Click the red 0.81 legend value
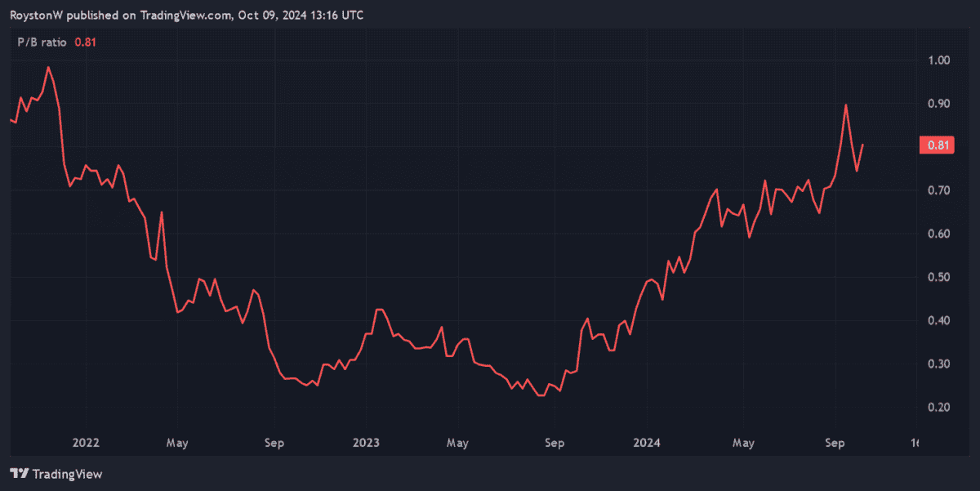The height and width of the screenshot is (491, 980). click(86, 42)
